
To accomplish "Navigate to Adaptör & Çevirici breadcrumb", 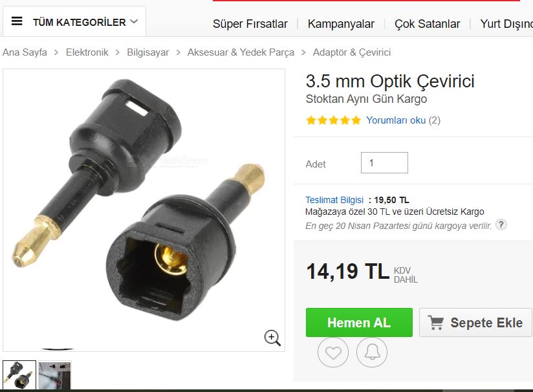I will pyautogui.click(x=351, y=52).
